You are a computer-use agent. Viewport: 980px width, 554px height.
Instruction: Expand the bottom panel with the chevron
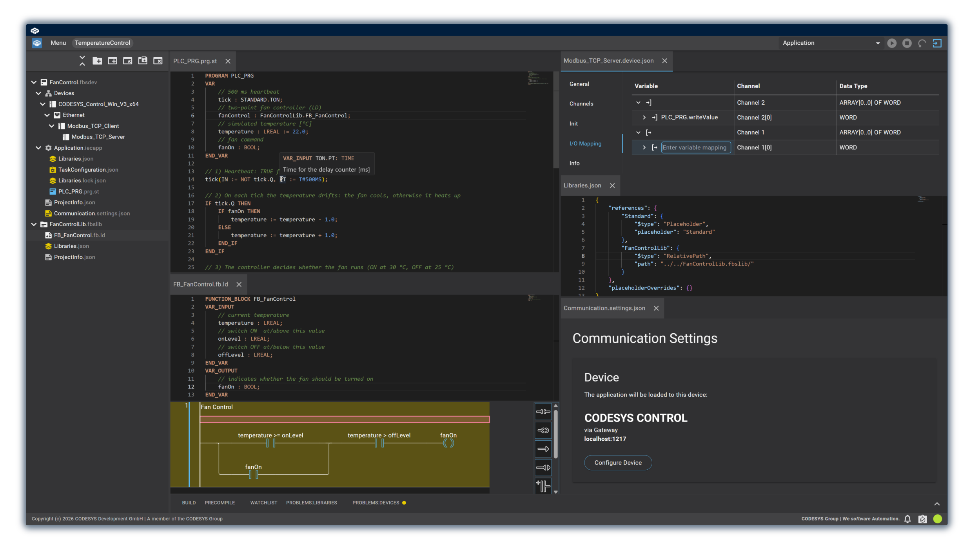point(937,504)
